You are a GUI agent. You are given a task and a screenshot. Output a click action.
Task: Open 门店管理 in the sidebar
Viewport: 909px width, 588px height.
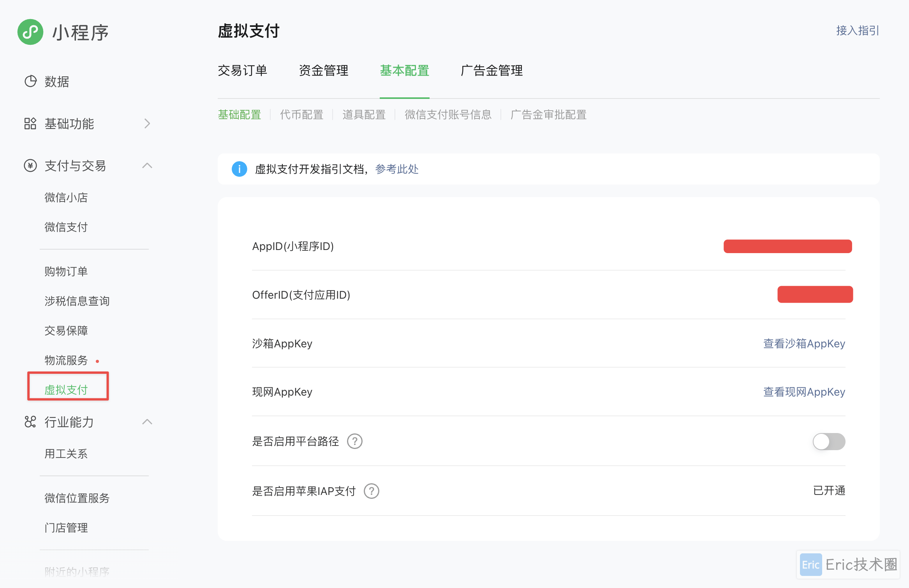tap(66, 528)
